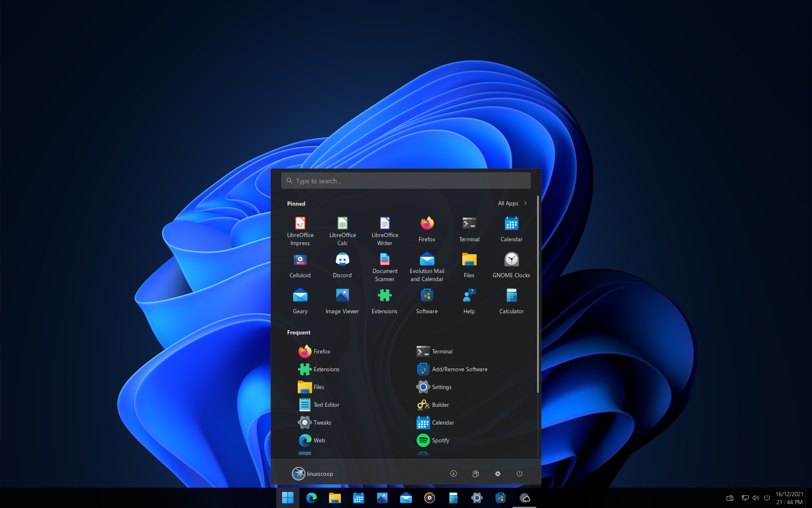Open the disc music player taskbar icon
The height and width of the screenshot is (508, 812).
point(430,498)
